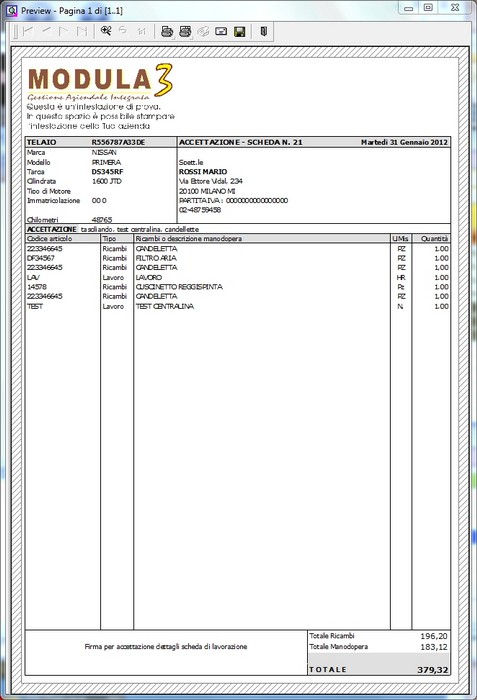Click the model value PRIMERA
Viewport: 477px width, 700px height.
[x=106, y=162]
